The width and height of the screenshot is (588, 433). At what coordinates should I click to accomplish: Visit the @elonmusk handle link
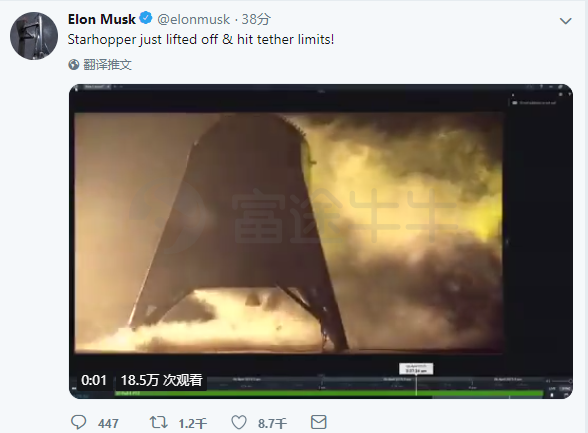tap(194, 19)
